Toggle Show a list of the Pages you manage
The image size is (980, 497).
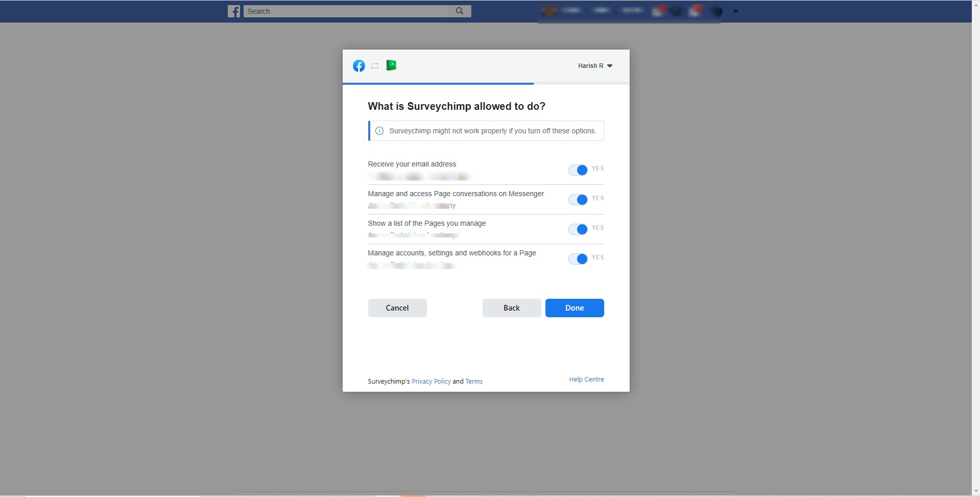(x=579, y=229)
